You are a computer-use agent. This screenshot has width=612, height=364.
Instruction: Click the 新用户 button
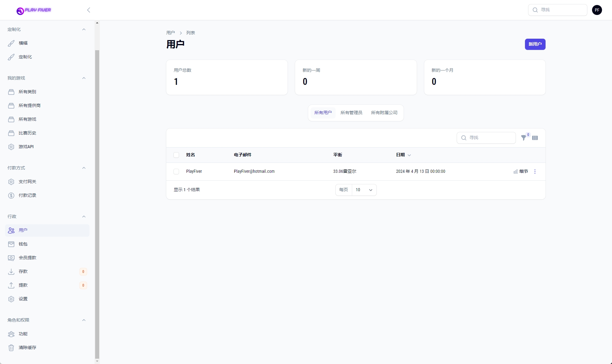pyautogui.click(x=535, y=44)
